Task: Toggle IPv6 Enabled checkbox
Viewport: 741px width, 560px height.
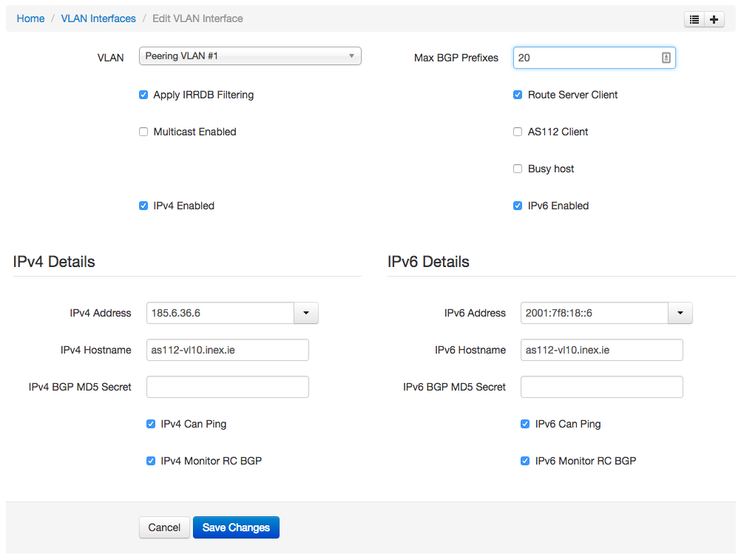Action: point(518,206)
